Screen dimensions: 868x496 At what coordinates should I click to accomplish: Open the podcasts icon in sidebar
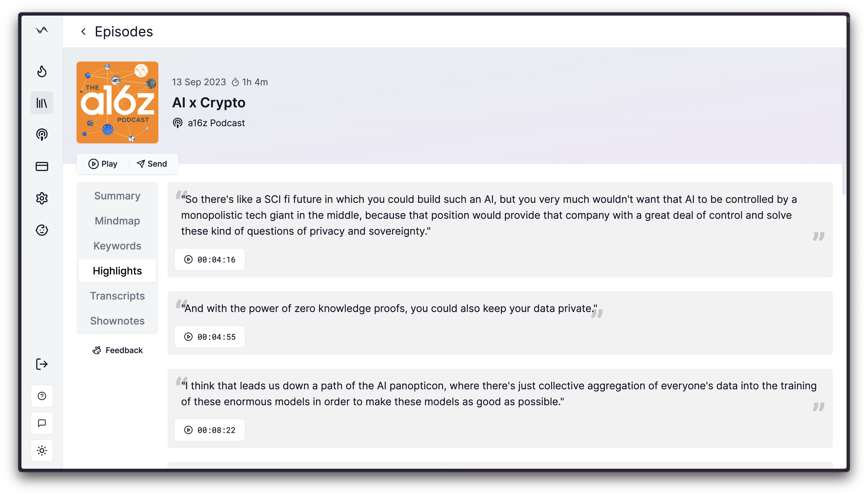point(42,135)
